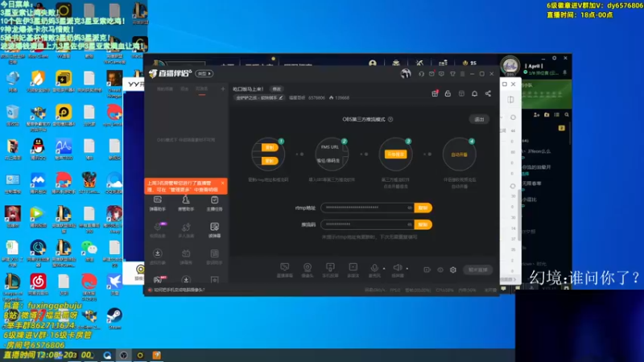The width and height of the screenshot is (644, 362).
Task: Click the microphone icon in the bottom toolbar
Action: pos(374,268)
